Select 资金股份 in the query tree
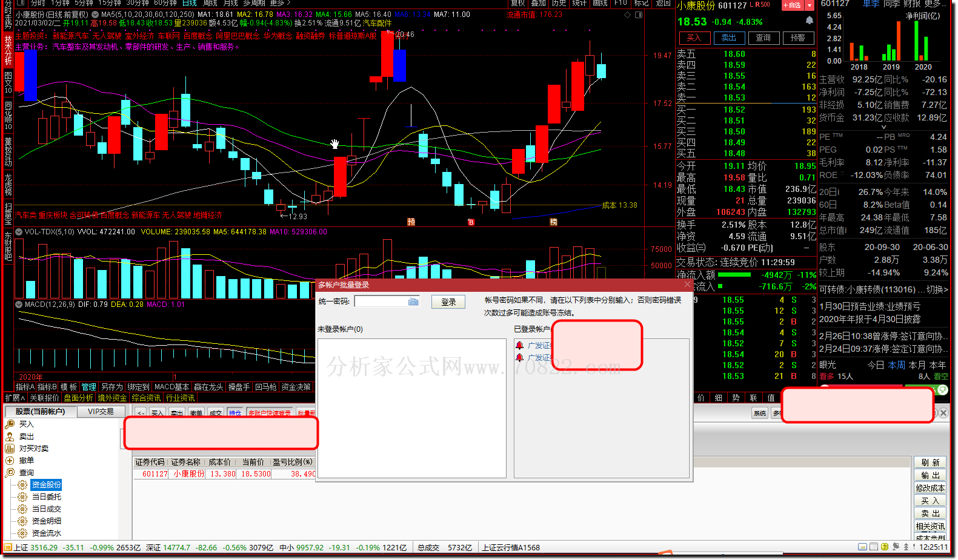This screenshot has height=560, width=958. click(x=47, y=484)
